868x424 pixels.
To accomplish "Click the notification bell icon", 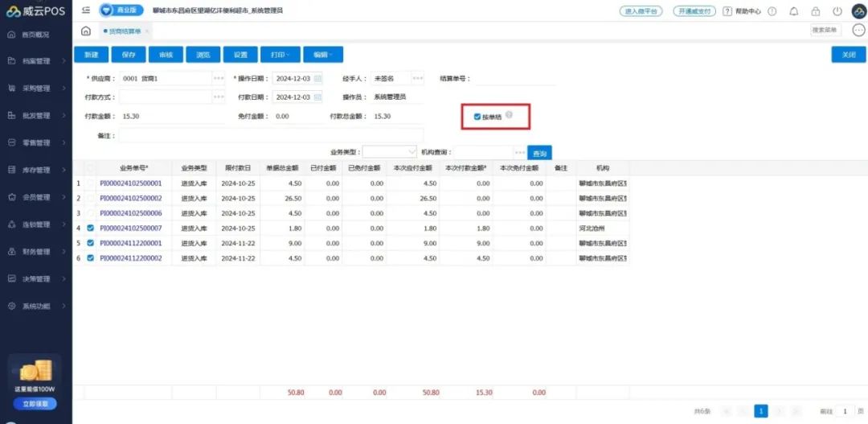I will (794, 11).
